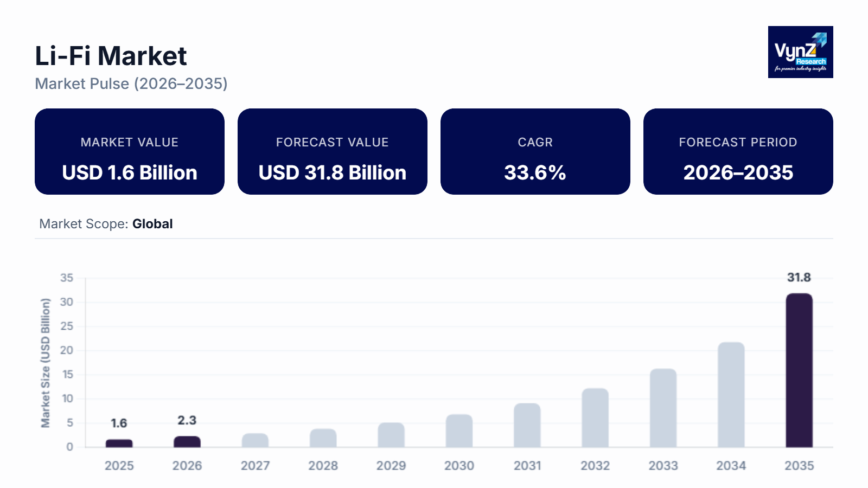Click the 31.8 data label above the tallest bar
The width and height of the screenshot is (868, 488).
[x=800, y=277]
